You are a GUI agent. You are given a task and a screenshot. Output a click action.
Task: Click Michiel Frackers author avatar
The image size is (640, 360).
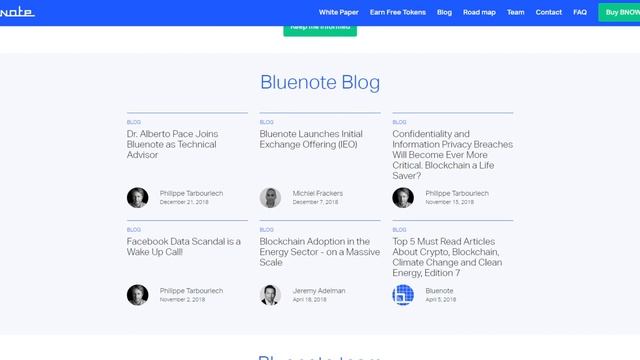point(270,198)
